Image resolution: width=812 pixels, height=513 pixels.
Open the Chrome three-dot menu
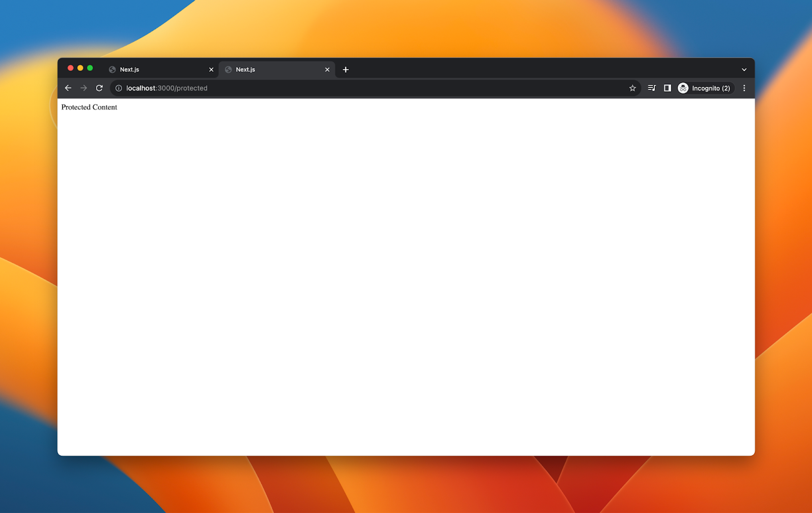(744, 88)
